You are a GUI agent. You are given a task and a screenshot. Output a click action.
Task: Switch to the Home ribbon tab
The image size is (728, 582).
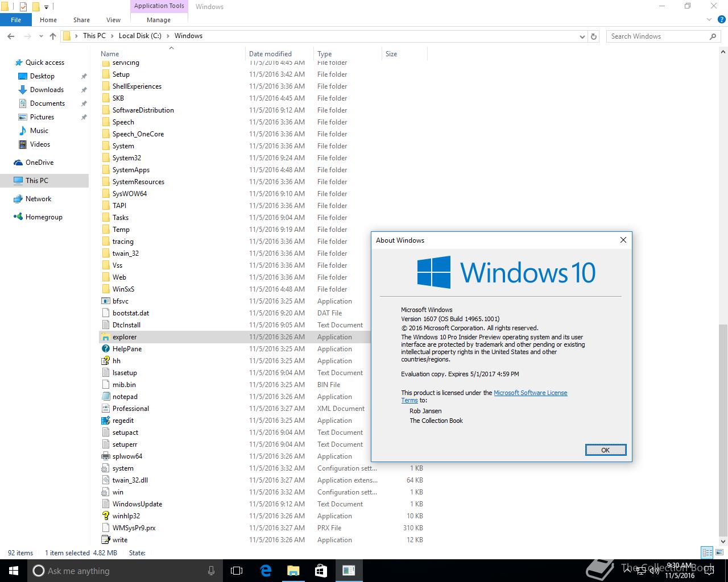[x=48, y=20]
